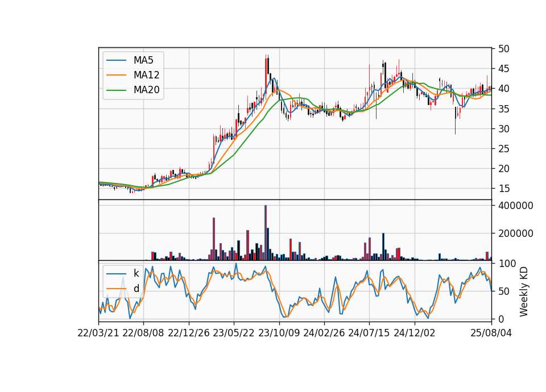Click the volume axis value 400000

point(516,206)
